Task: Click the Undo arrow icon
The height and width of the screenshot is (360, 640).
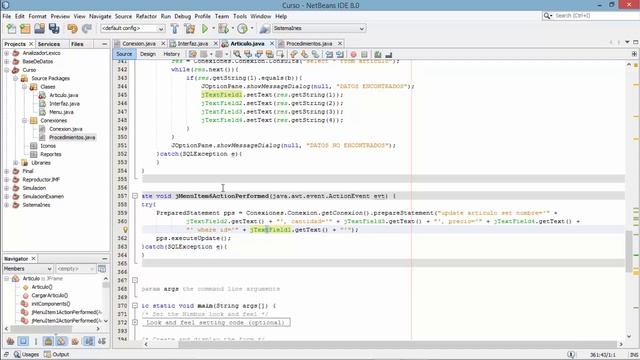Action: (x=72, y=29)
